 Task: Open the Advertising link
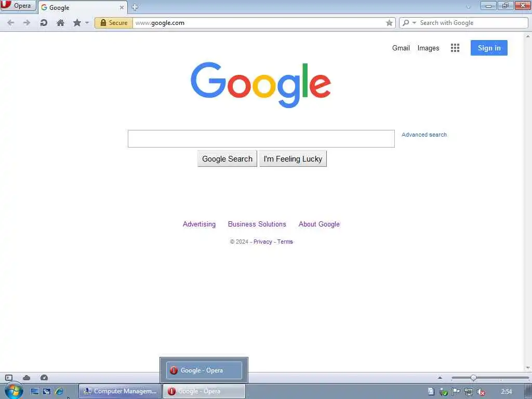coord(199,224)
